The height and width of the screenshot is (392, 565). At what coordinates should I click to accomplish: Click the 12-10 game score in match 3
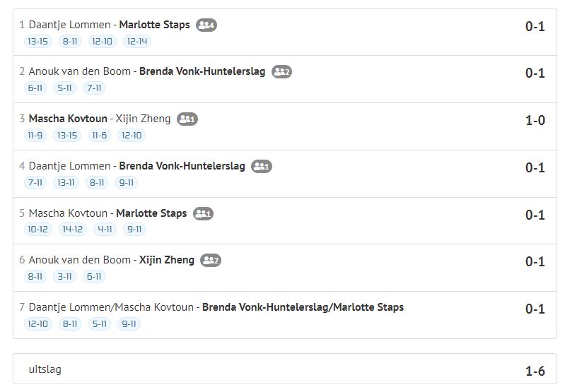132,136
